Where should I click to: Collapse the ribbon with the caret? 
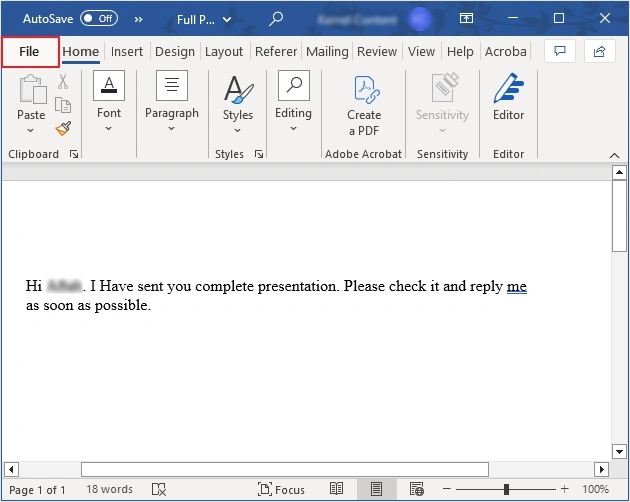(x=614, y=156)
